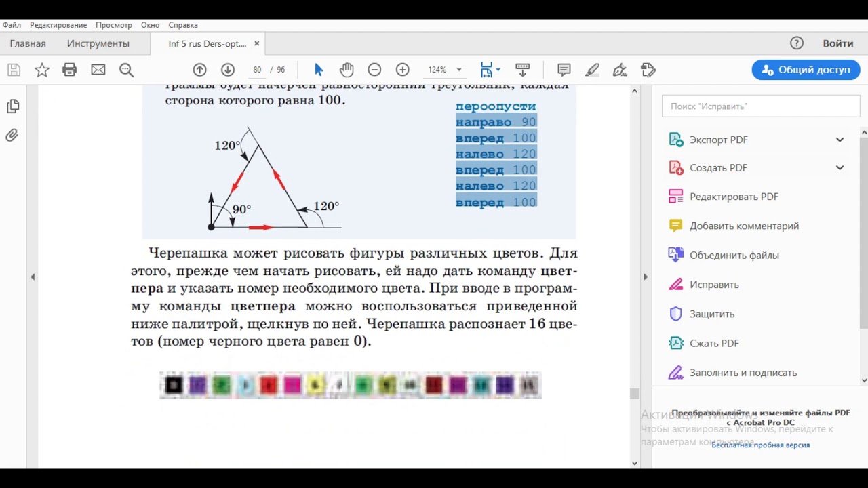868x488 pixels.
Task: Add bookmark with the star icon
Action: click(42, 70)
